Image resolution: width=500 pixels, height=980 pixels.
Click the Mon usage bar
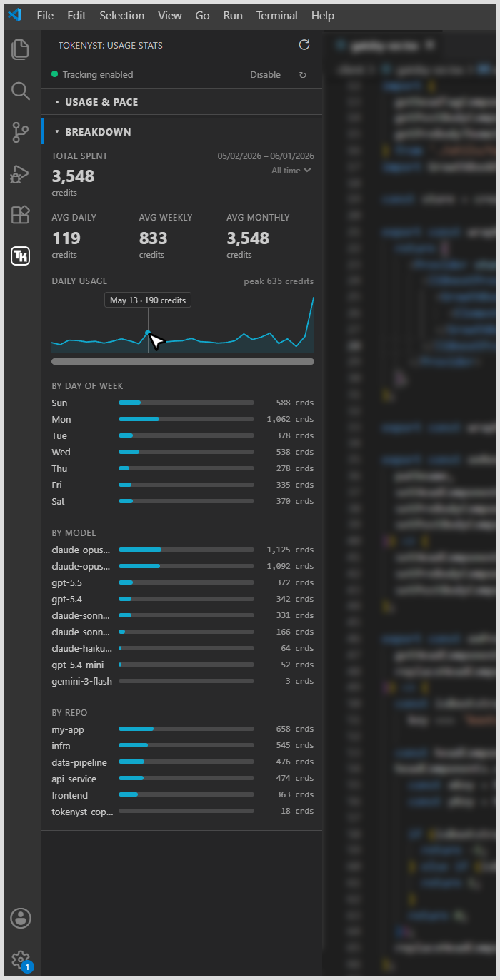(x=186, y=420)
